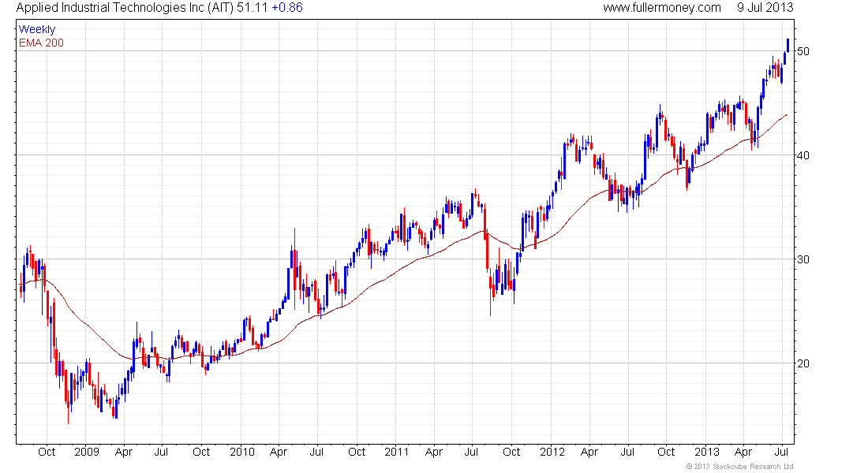Select the 'EMA 200' legend label
Screen dimensions: 868x473
pos(41,43)
